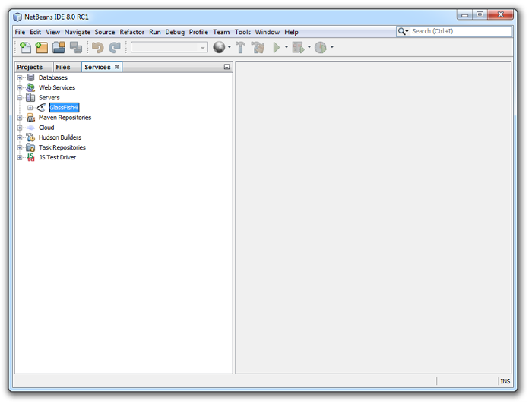This screenshot has width=532, height=404.
Task: Expand the Hudson Builders node
Action: point(20,137)
